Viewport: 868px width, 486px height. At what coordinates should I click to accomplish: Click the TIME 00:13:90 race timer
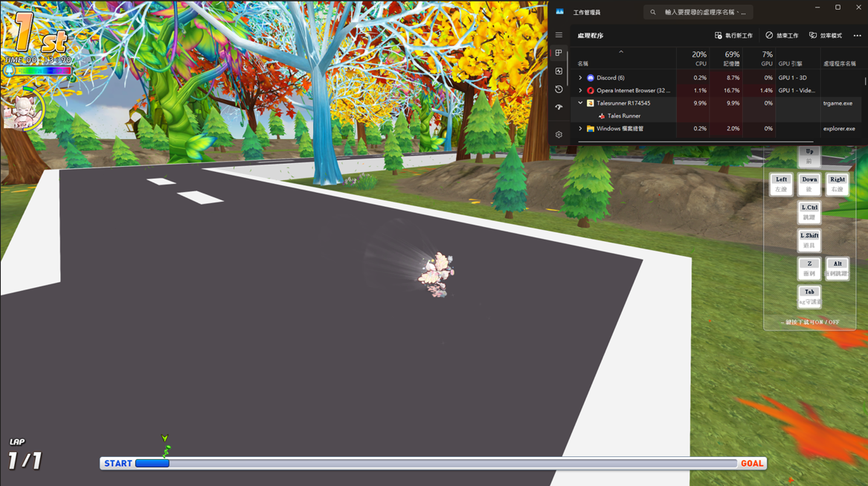coord(38,60)
